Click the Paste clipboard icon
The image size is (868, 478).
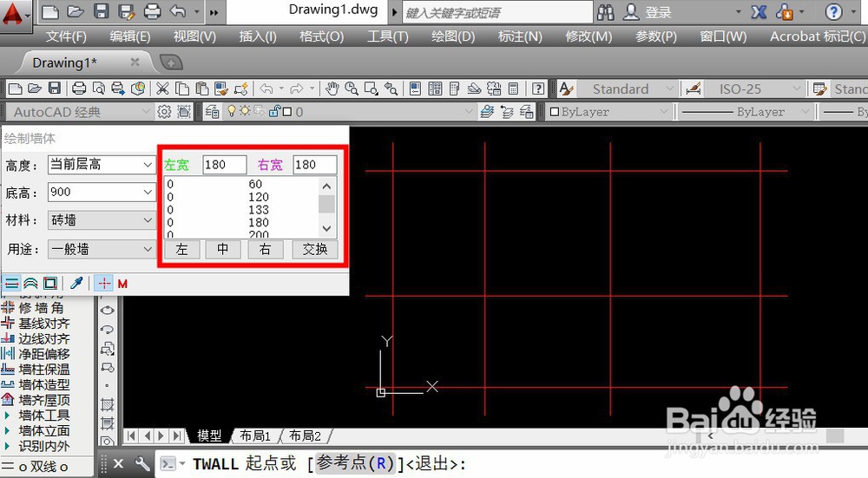(202, 88)
